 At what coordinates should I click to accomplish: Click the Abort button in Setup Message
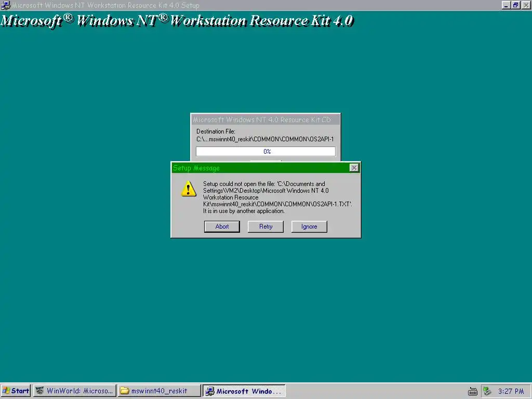click(222, 227)
